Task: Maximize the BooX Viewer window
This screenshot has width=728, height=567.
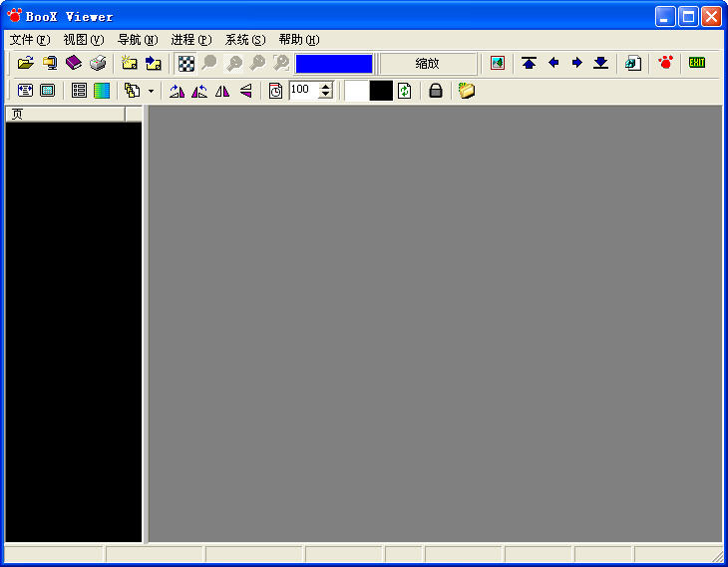Action: pos(688,17)
